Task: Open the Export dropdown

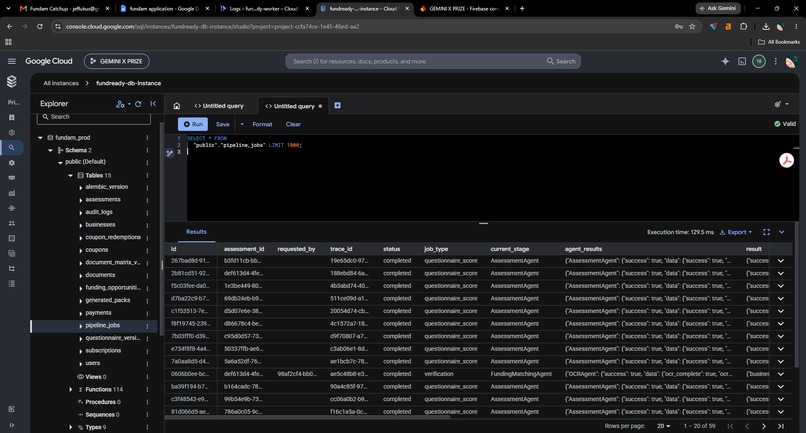Action: click(x=736, y=232)
